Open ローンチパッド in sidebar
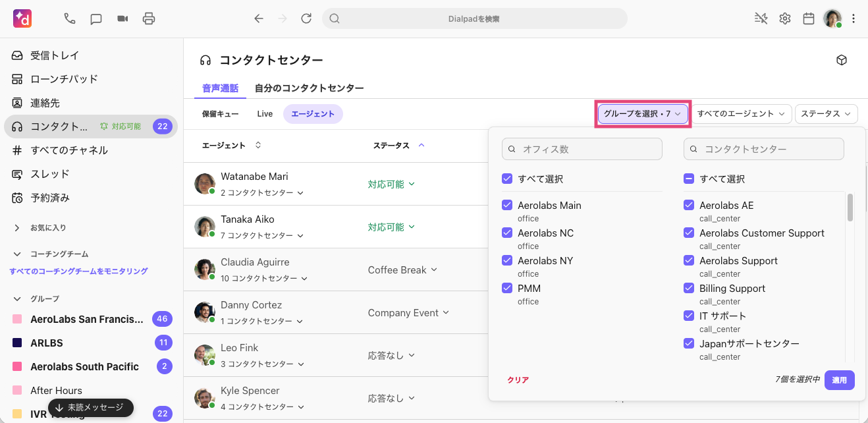Screen dimensions: 868x423 [x=91, y=79]
